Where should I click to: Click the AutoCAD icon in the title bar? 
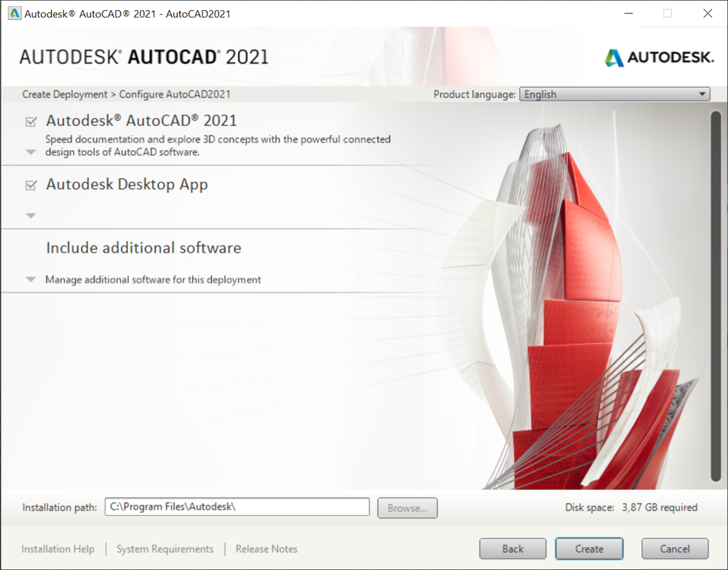[14, 13]
